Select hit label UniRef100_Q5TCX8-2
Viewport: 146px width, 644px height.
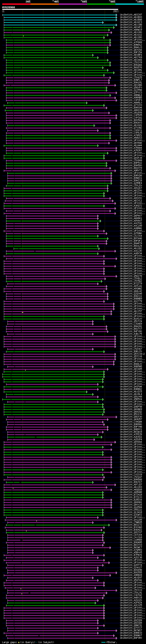132,354
